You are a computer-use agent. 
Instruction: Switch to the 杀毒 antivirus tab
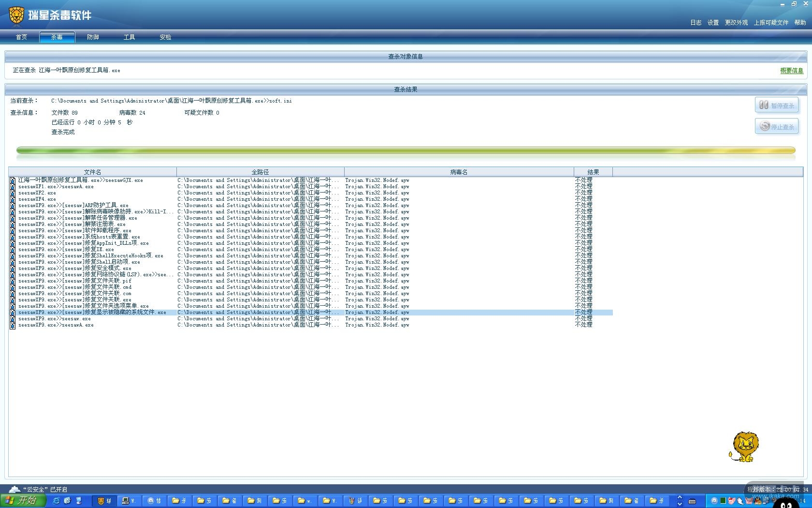(x=57, y=37)
